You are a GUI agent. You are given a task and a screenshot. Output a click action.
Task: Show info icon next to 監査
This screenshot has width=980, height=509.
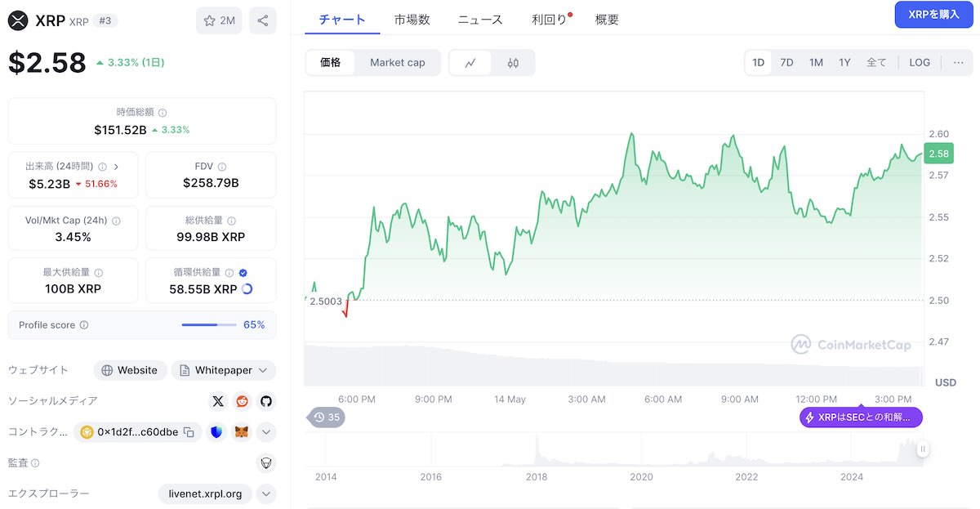(x=35, y=463)
